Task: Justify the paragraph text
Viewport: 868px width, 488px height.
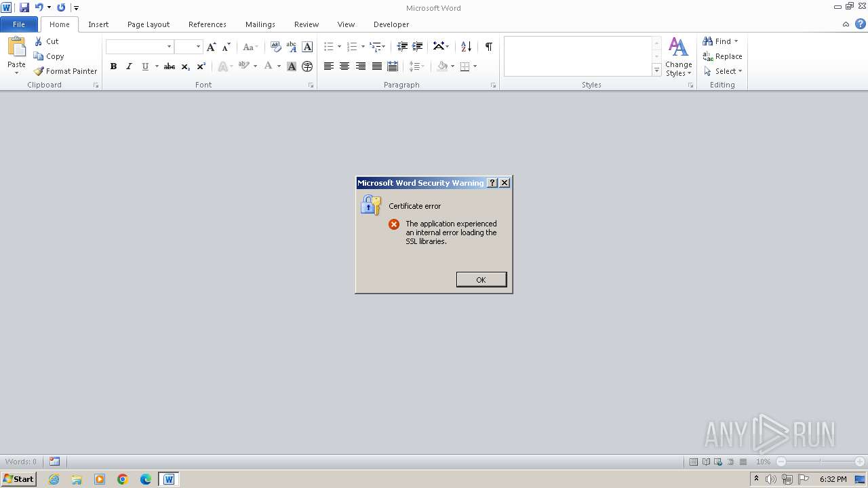Action: click(x=376, y=66)
